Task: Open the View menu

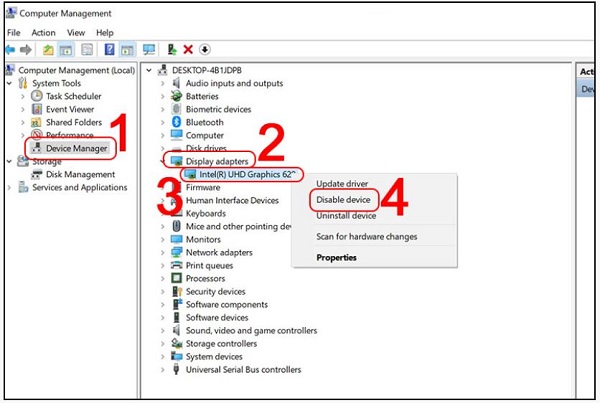Action: pos(77,32)
